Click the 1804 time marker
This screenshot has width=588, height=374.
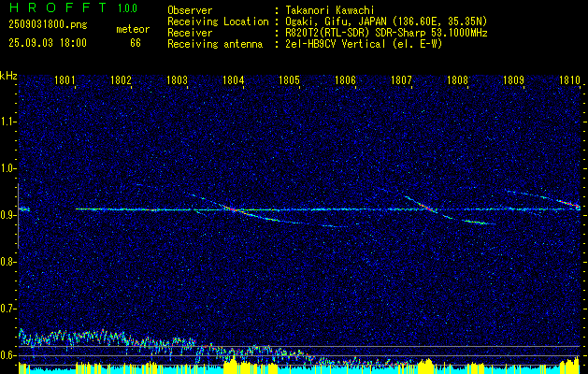point(234,79)
